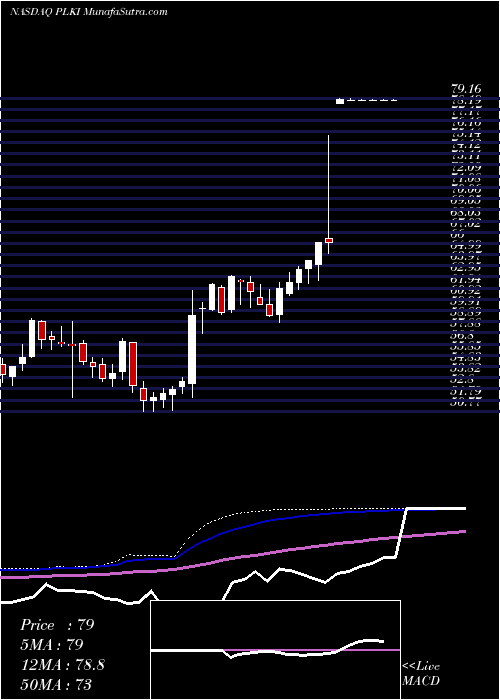Click the 66 price axis label

click(458, 236)
